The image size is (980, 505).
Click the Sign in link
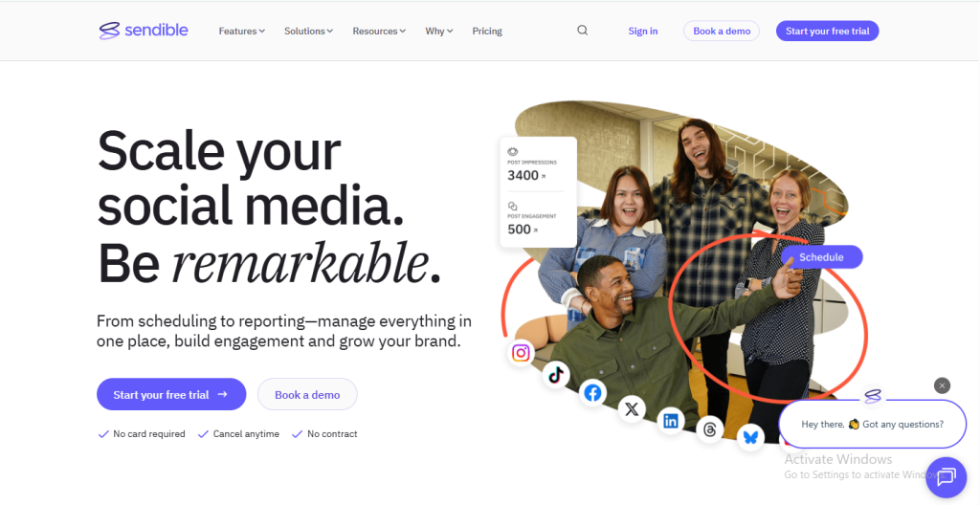[643, 31]
